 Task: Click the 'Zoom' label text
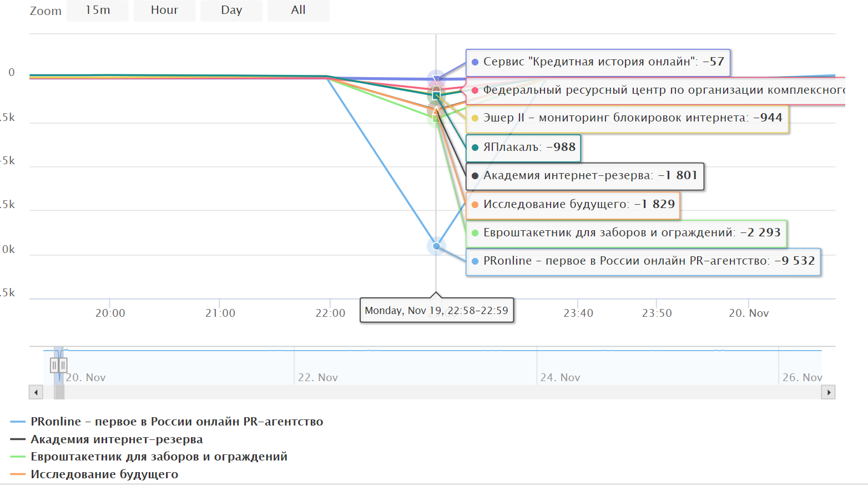click(x=46, y=11)
